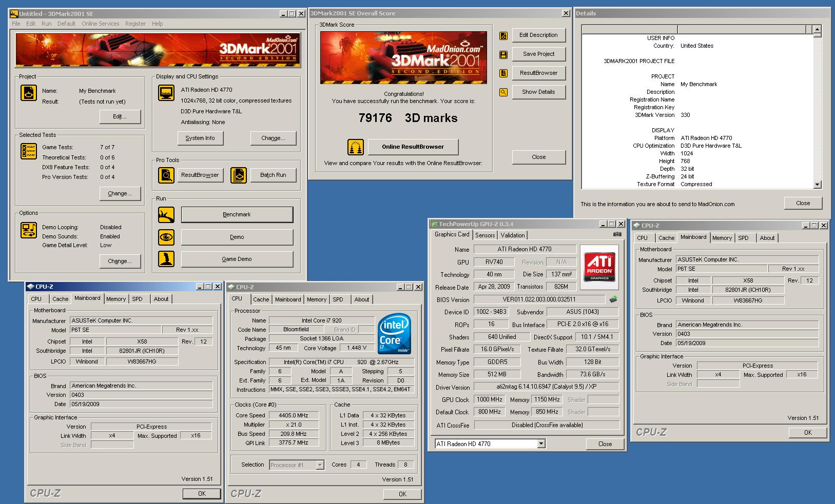
Task: Click the Batch Run icon in Pro Tools
Action: [239, 175]
